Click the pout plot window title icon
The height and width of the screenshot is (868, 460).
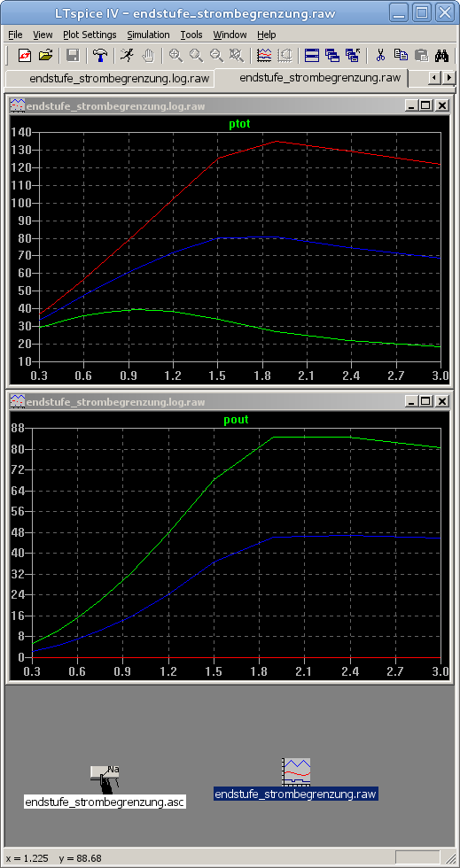18,401
